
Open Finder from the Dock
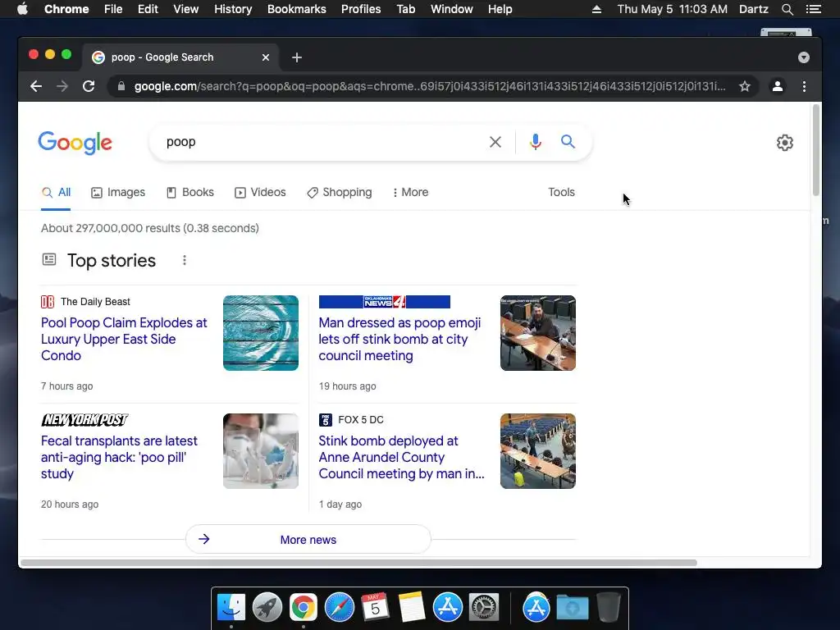click(x=231, y=608)
